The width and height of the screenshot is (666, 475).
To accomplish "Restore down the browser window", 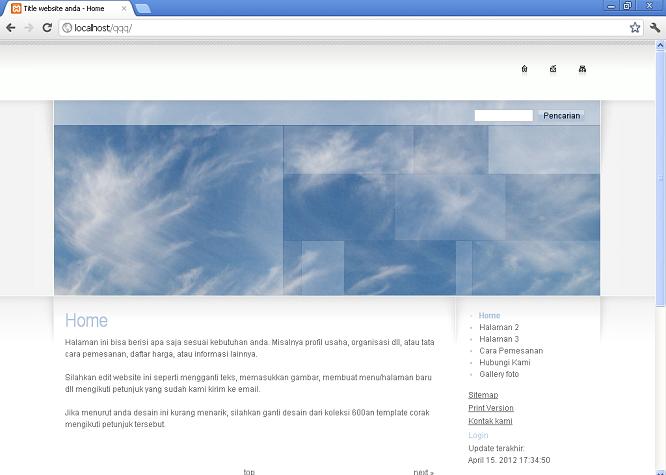I will tap(627, 6).
